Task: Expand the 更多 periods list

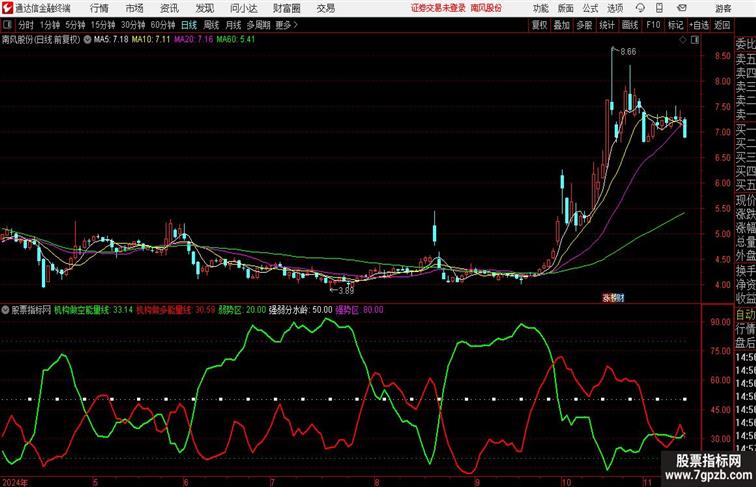Action: pos(286,25)
